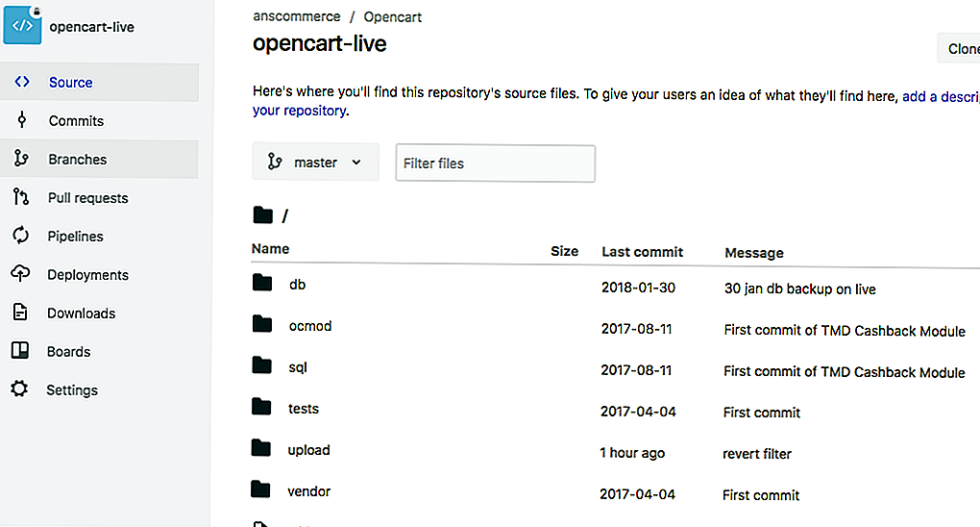The height and width of the screenshot is (527, 980).
Task: Open the ocmod folder
Action: pos(309,326)
